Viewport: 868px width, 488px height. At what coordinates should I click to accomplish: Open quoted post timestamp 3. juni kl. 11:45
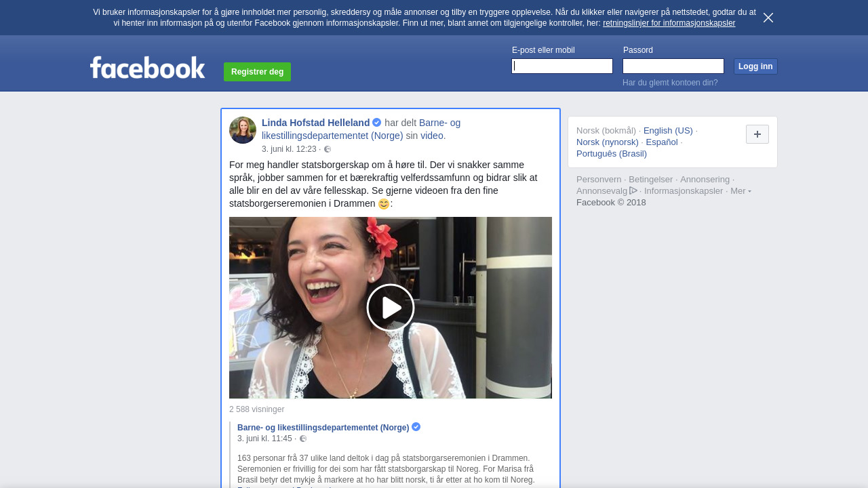pyautogui.click(x=264, y=439)
